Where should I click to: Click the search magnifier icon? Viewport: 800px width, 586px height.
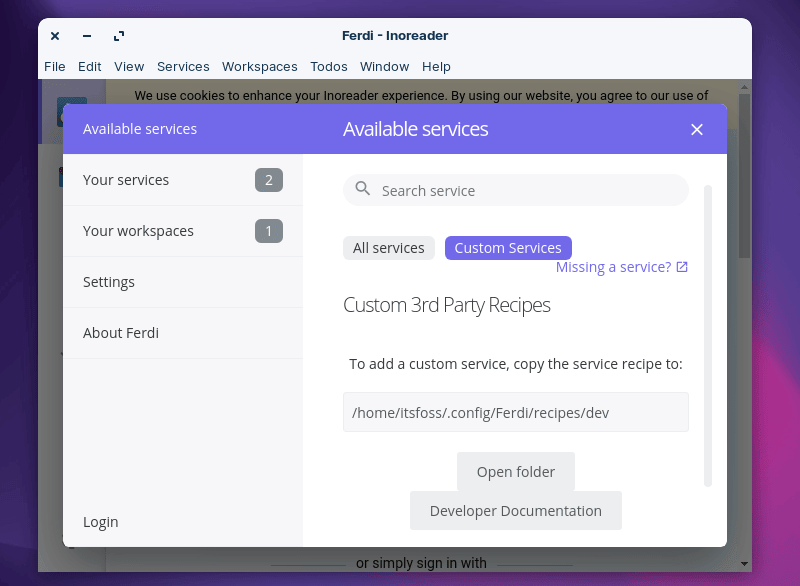(363, 189)
